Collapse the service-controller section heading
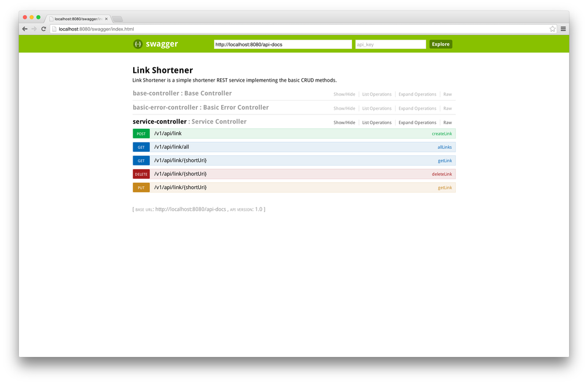The width and height of the screenshot is (588, 384). click(x=189, y=122)
